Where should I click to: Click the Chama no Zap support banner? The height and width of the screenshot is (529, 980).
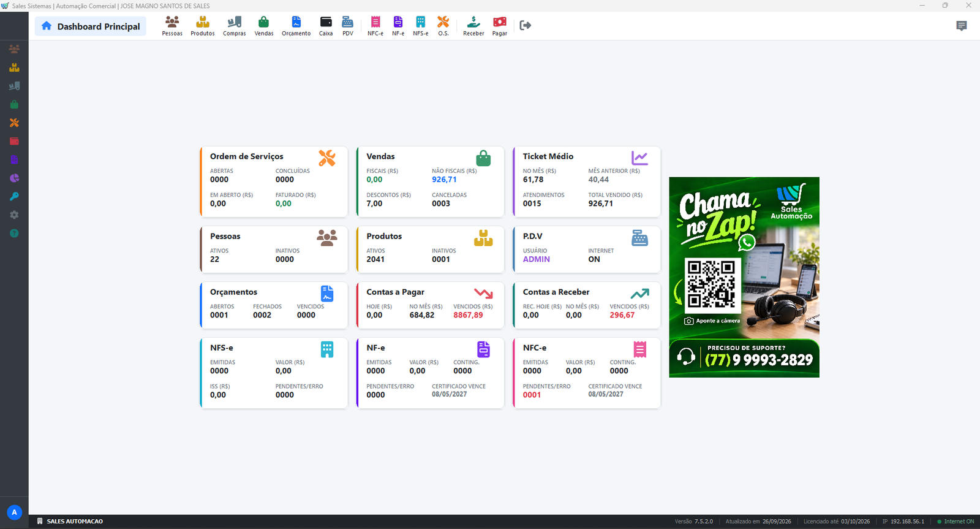[744, 277]
